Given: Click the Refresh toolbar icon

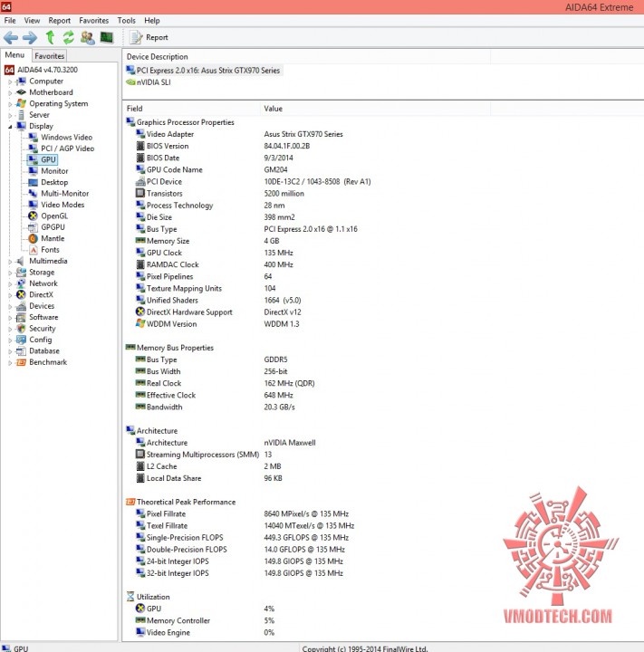Looking at the screenshot, I should (x=68, y=37).
